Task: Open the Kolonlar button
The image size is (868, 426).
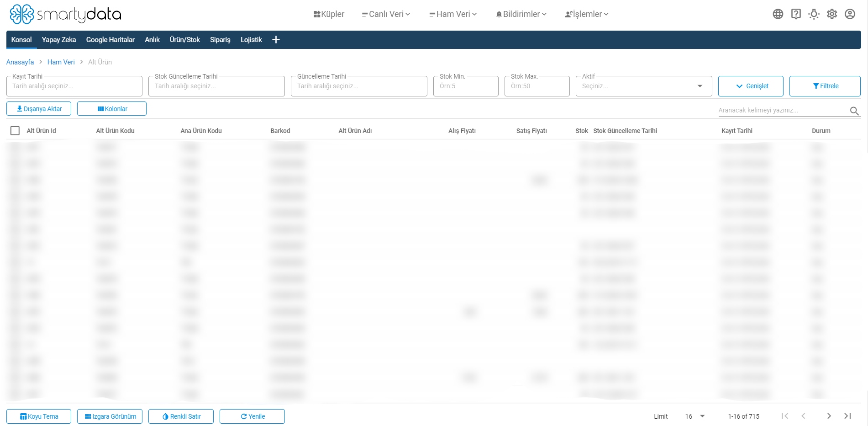Action: click(112, 109)
